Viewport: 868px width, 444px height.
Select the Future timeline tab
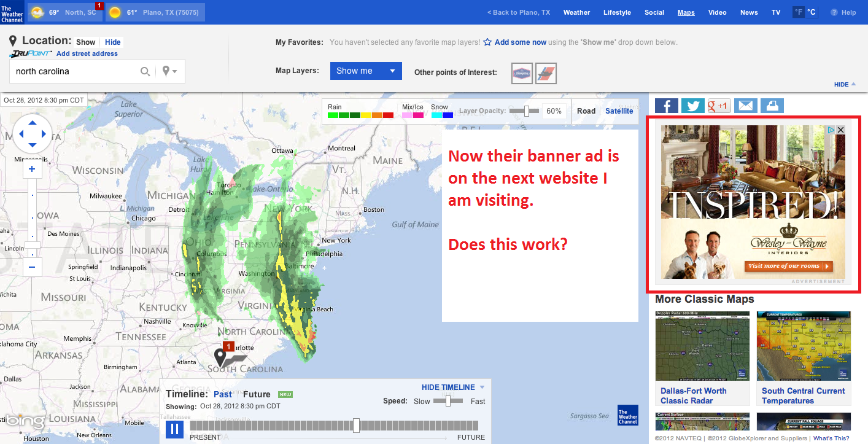[257, 394]
